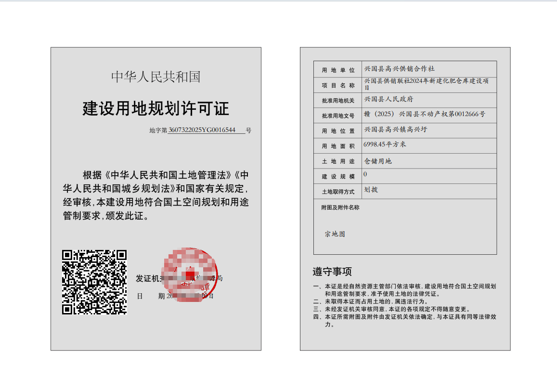Click the 建设规模 label cell
Image resolution: width=557 pixels, height=392 pixels.
[x=338, y=177]
